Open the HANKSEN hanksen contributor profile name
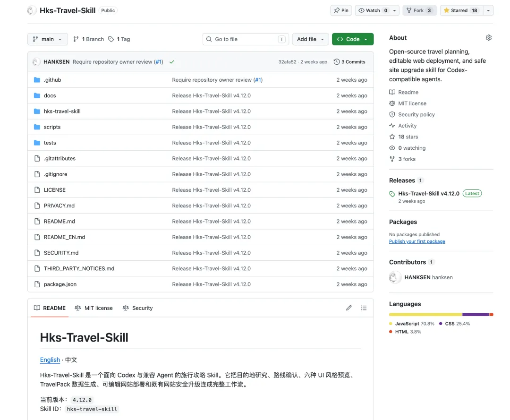This screenshot has height=420, width=510. [428, 277]
